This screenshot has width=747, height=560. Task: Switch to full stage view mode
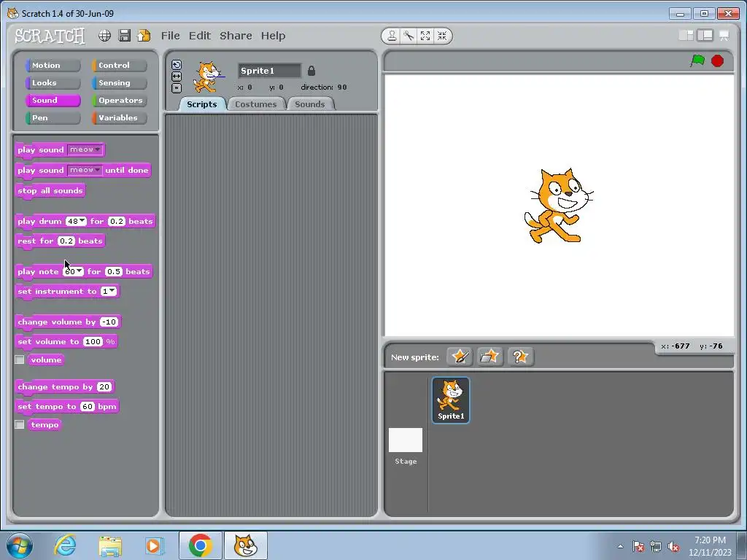[x=705, y=36]
